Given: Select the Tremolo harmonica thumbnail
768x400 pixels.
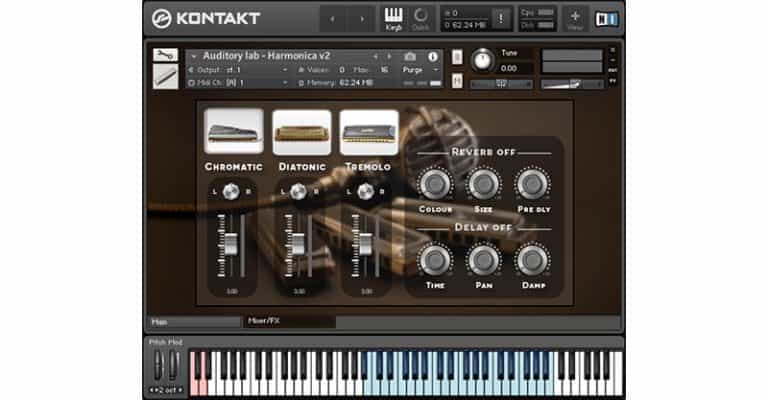Looking at the screenshot, I should point(368,132).
